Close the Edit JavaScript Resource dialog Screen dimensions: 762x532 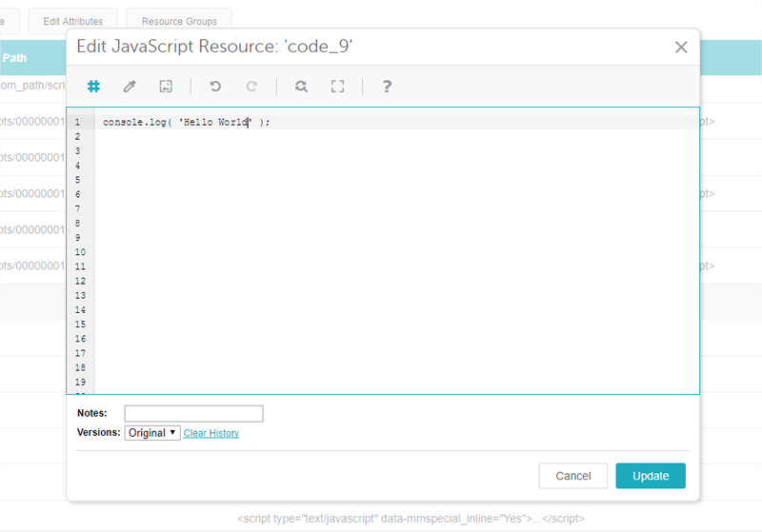(681, 47)
